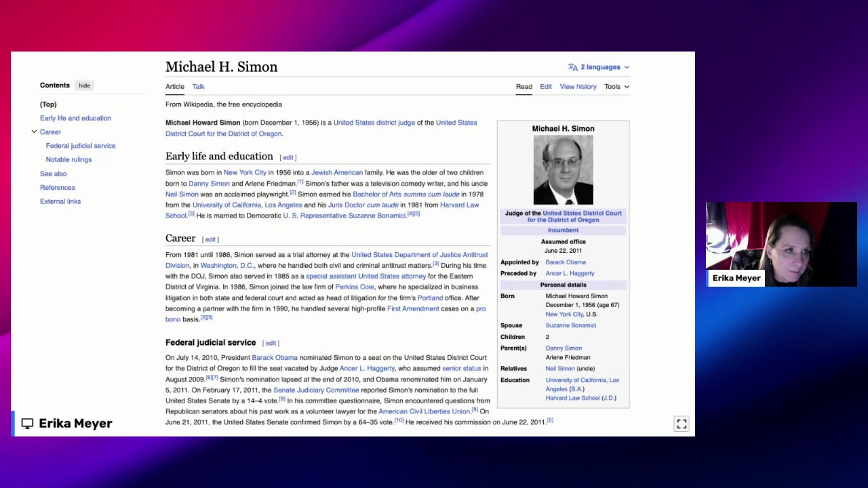The height and width of the screenshot is (488, 868).
Task: Open the Washington, D.C. link
Action: pos(226,266)
